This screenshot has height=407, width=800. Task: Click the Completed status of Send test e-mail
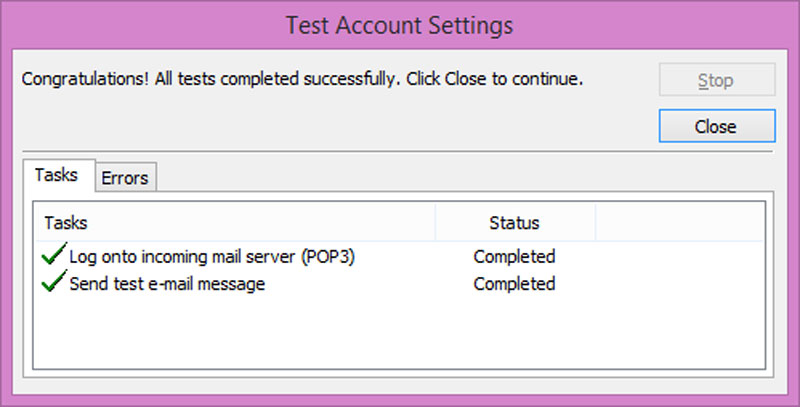514,284
